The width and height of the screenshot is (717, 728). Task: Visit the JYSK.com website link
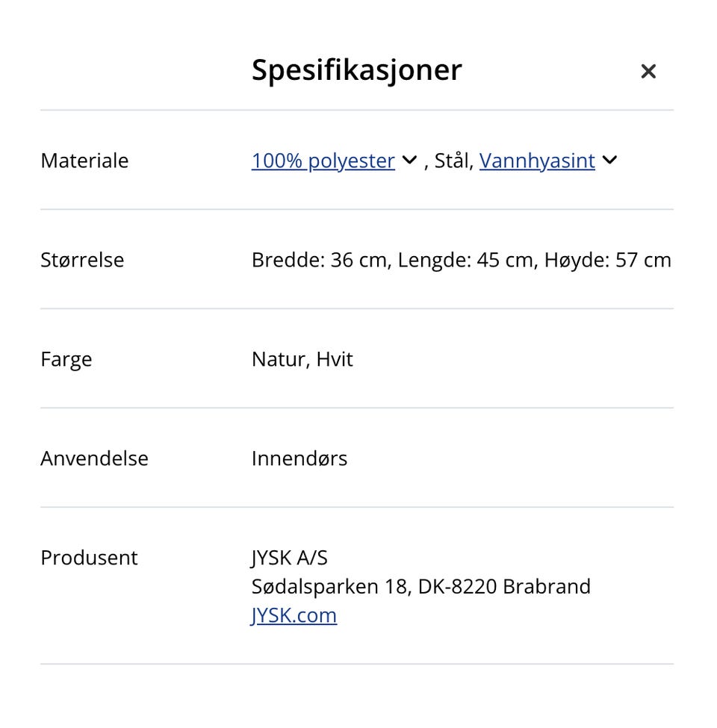click(x=294, y=615)
